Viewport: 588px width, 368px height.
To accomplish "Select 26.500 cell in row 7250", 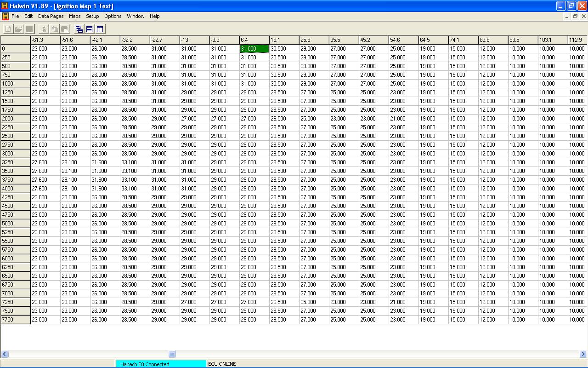I will click(x=284, y=302).
